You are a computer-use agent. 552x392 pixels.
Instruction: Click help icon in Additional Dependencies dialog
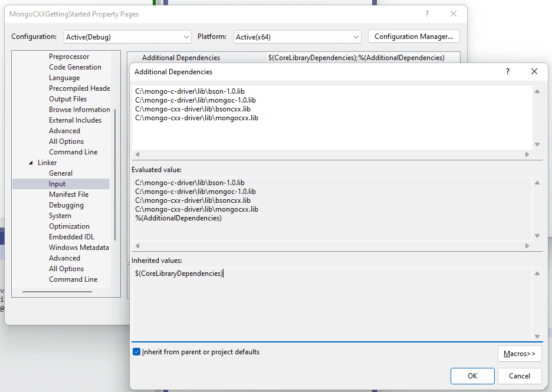507,71
